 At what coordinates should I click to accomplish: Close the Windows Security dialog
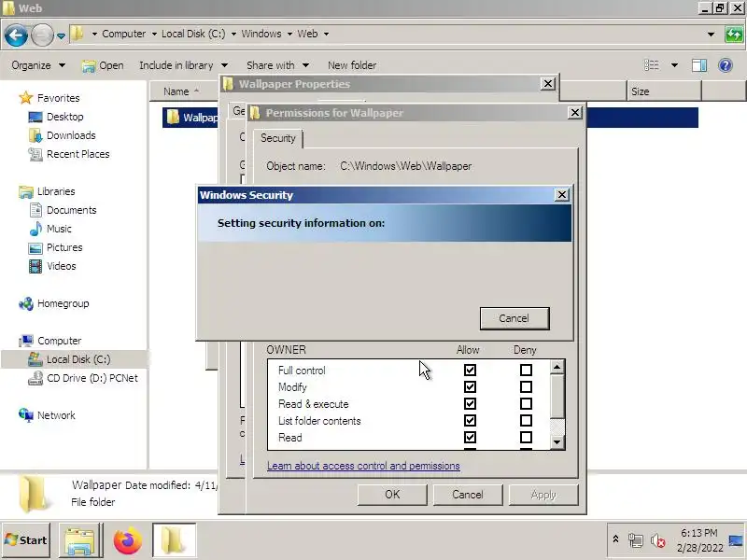562,195
